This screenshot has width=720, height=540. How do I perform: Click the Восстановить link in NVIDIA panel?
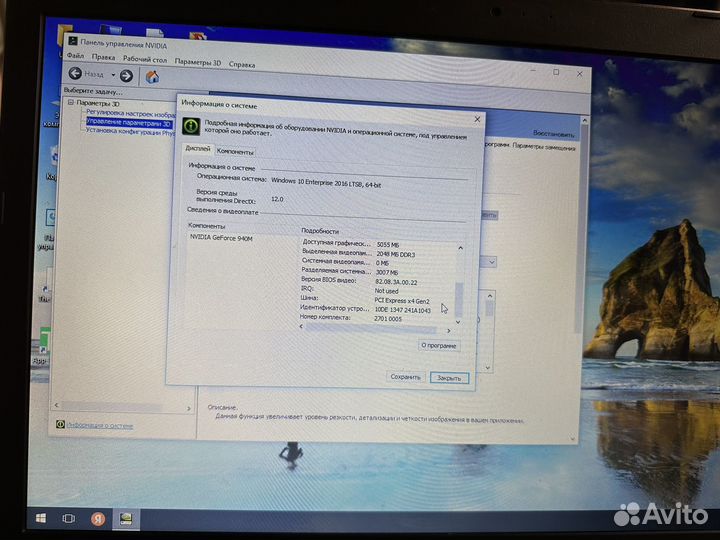553,134
